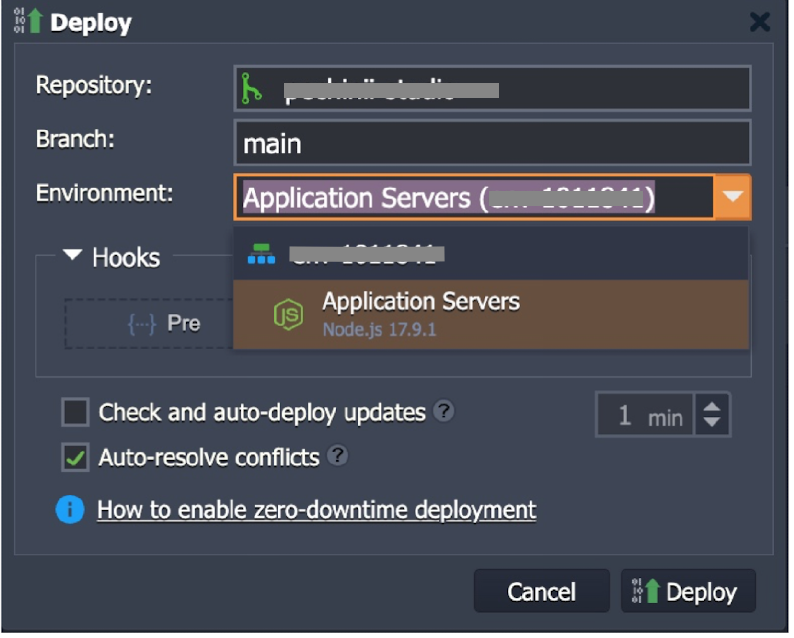Click the Environment label
Screen dimensions: 794x638
(105, 194)
